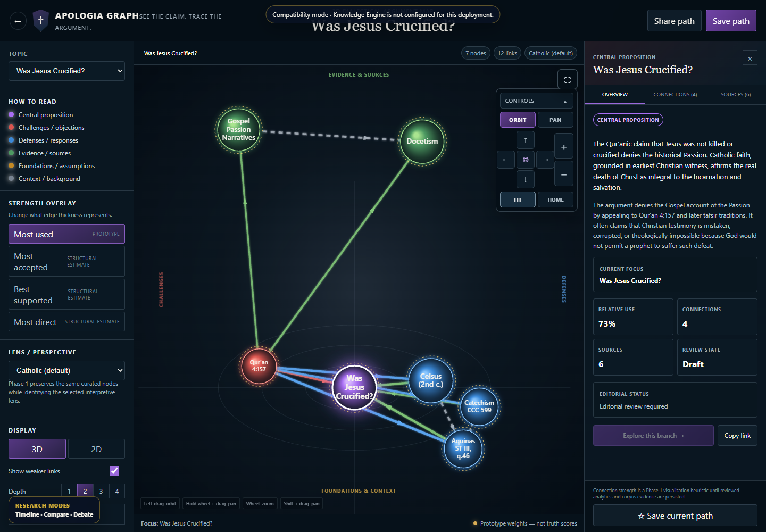Select the Most accepted strength overlay
766x532 pixels.
(66, 261)
